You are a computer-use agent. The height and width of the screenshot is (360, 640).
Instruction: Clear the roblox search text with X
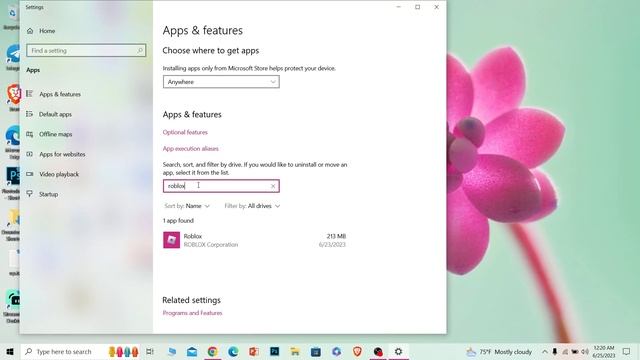click(273, 186)
